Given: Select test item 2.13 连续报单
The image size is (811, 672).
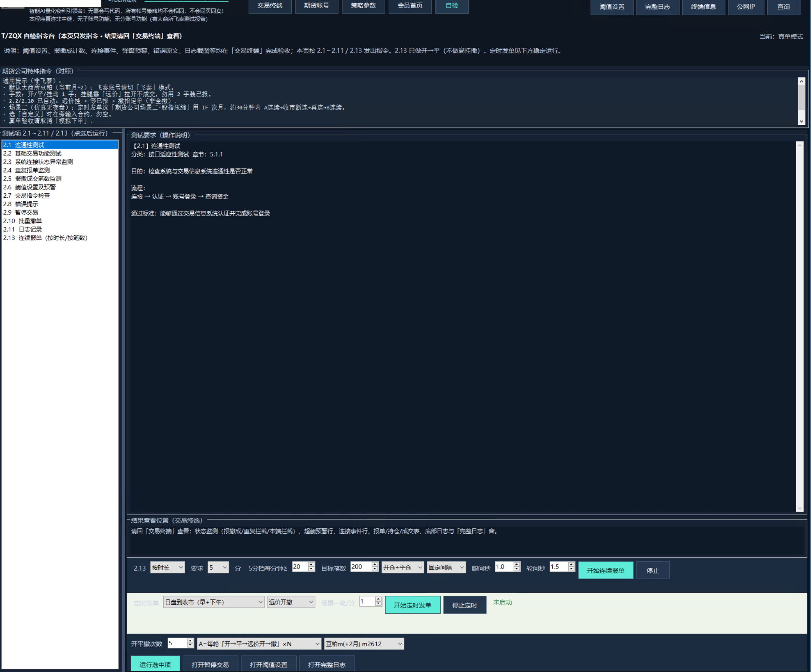Looking at the screenshot, I should point(60,238).
